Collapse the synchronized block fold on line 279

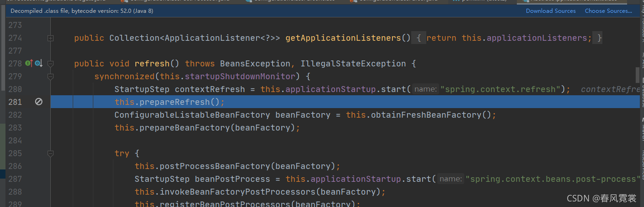click(x=51, y=76)
